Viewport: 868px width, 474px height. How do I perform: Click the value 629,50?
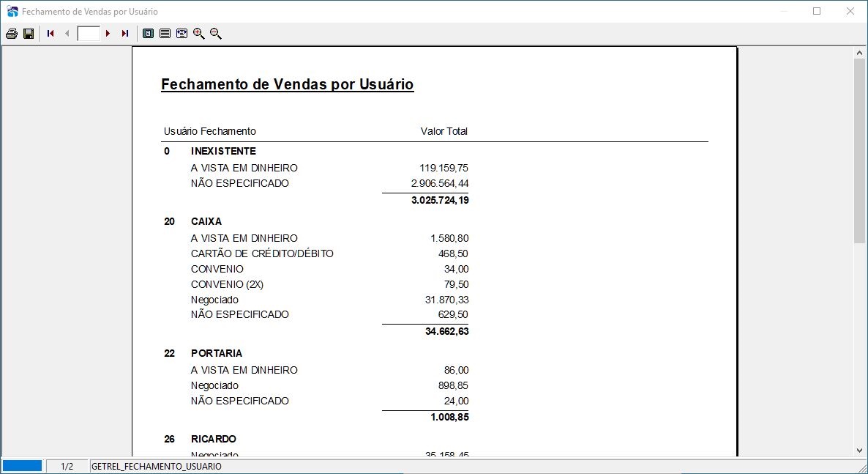click(453, 314)
